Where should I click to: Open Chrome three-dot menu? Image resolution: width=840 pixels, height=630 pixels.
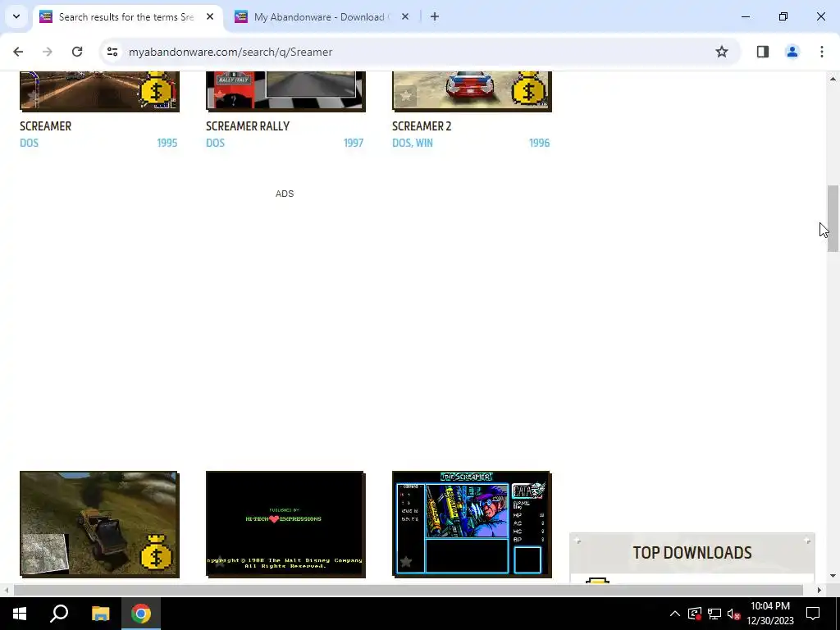[821, 52]
